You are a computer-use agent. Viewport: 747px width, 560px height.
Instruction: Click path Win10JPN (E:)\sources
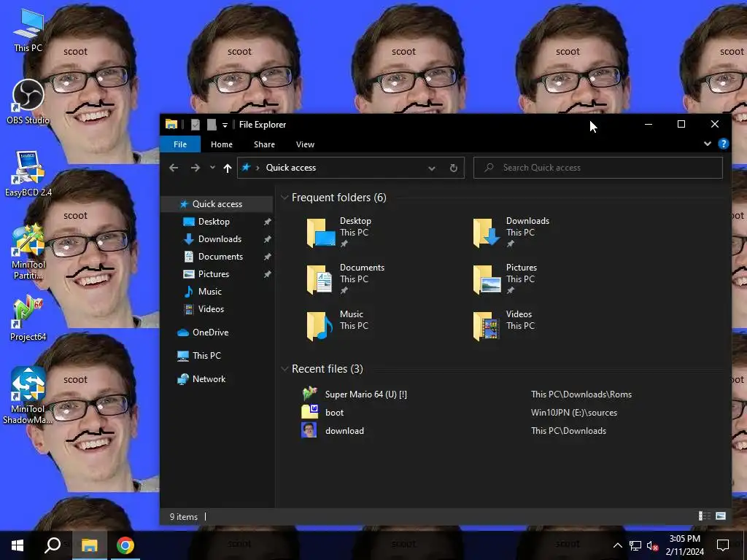coord(574,413)
